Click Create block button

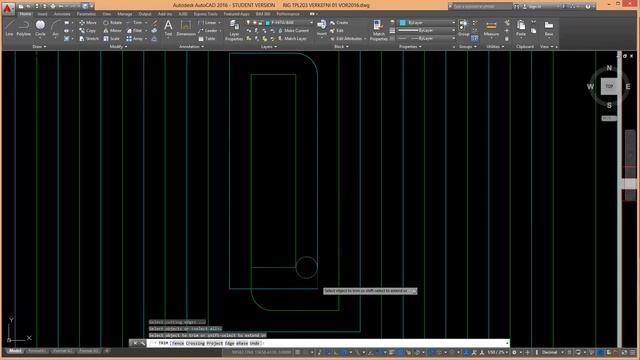click(x=339, y=22)
